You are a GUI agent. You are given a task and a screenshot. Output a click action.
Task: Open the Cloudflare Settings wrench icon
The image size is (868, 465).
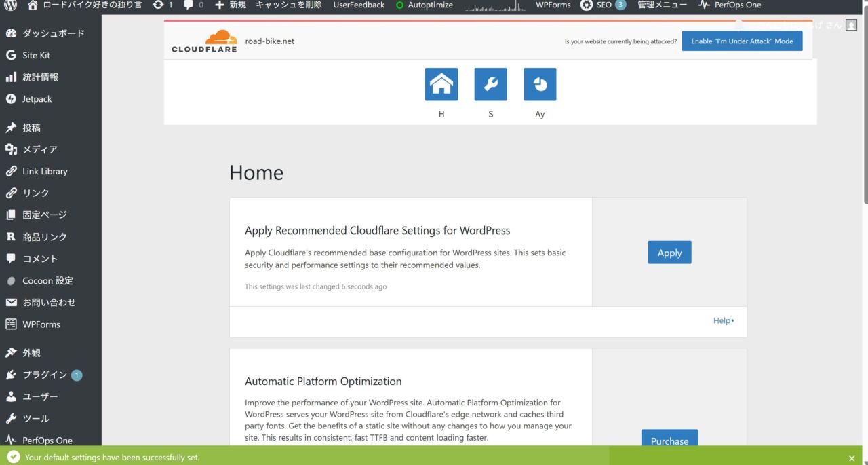tap(490, 84)
